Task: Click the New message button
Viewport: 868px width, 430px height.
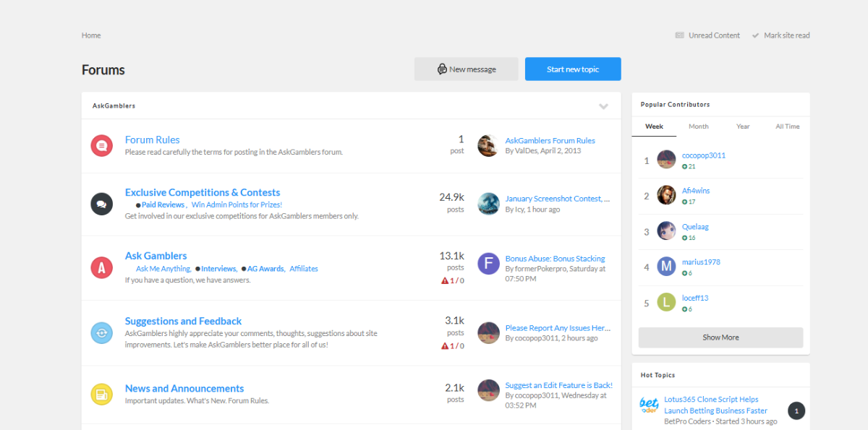Action: tap(466, 69)
